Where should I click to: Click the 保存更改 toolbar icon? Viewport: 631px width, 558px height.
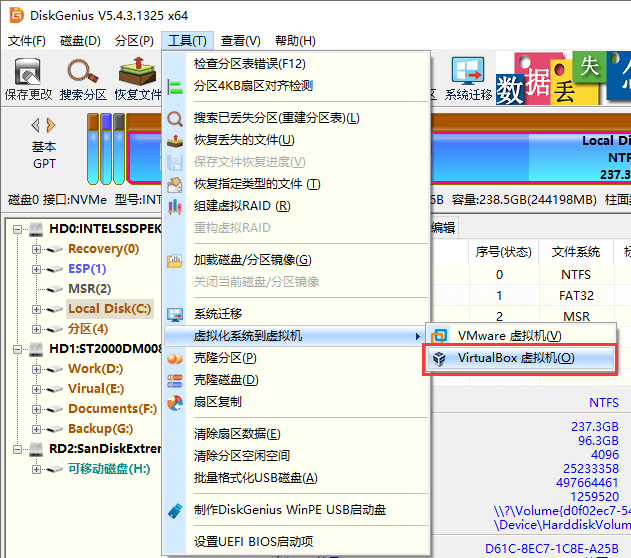tap(28, 71)
